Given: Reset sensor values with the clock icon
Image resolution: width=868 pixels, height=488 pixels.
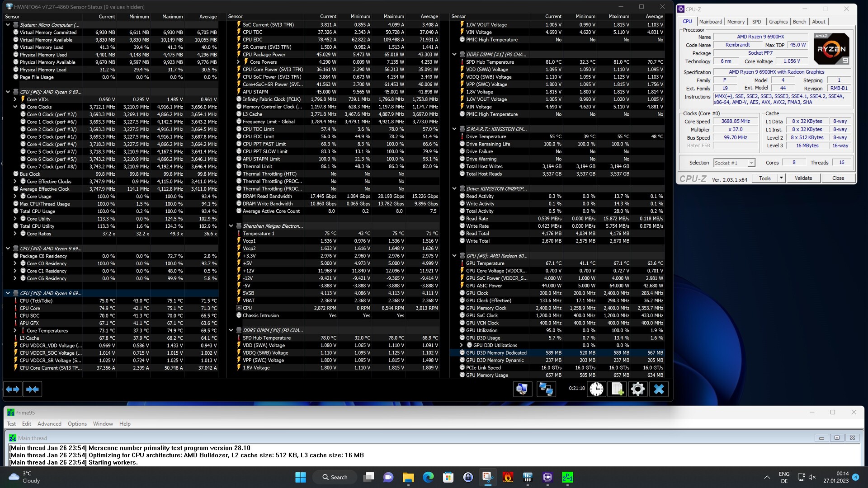Looking at the screenshot, I should click(596, 389).
